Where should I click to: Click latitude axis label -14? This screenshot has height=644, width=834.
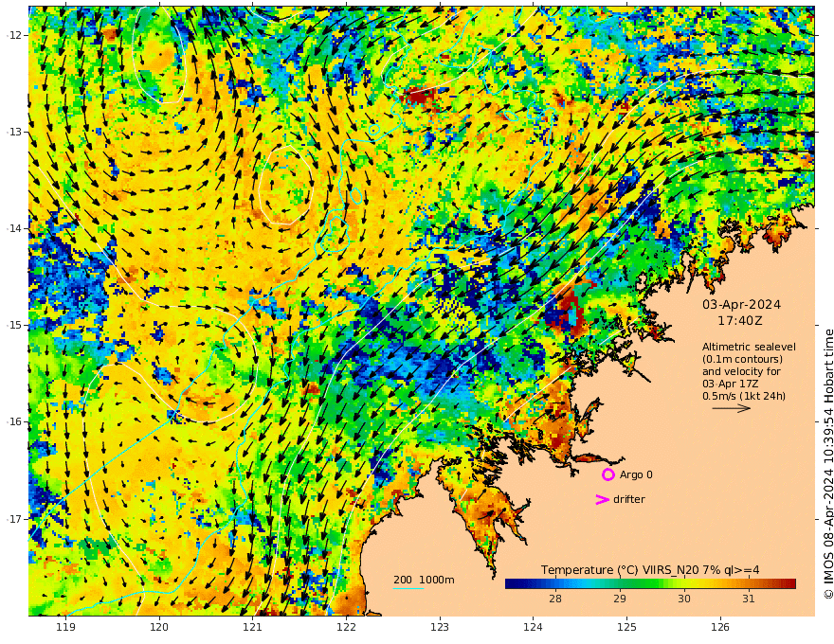point(14,228)
